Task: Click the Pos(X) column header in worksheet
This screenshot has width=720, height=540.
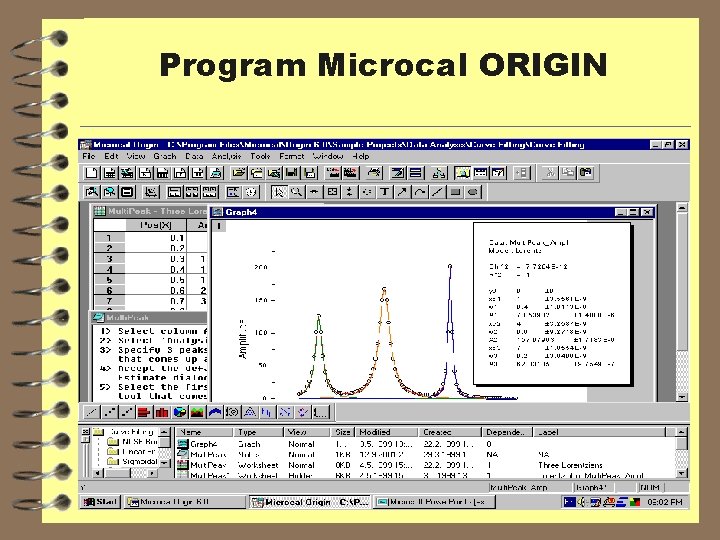Action: pos(156,225)
